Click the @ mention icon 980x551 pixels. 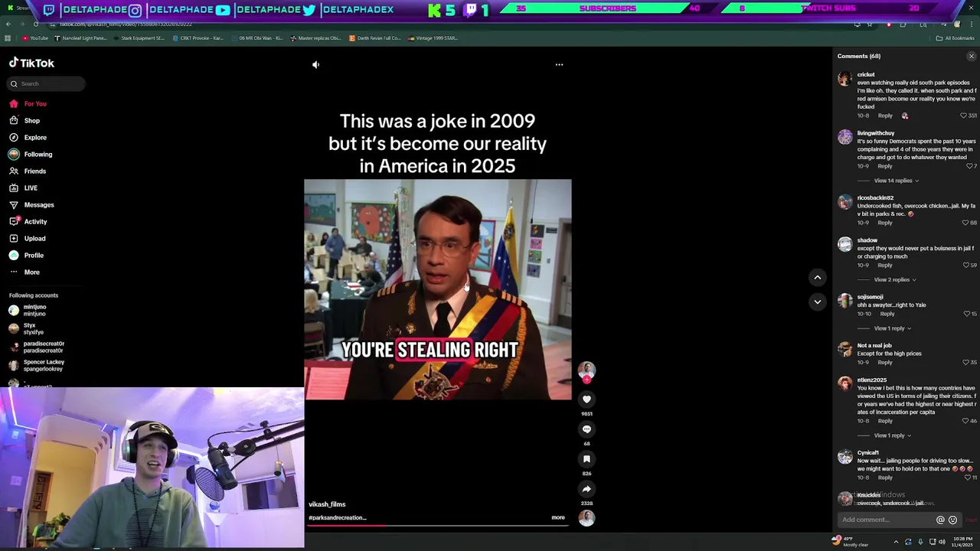[x=940, y=520]
